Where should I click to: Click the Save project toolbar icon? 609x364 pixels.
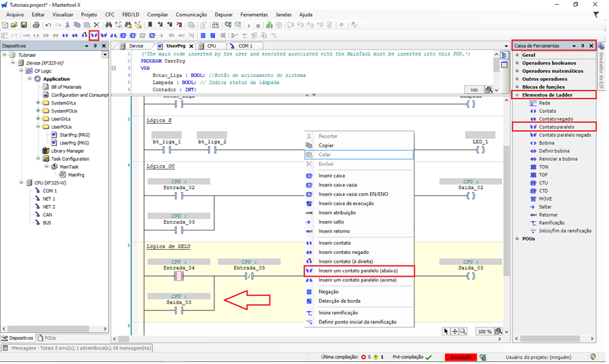pos(24,25)
